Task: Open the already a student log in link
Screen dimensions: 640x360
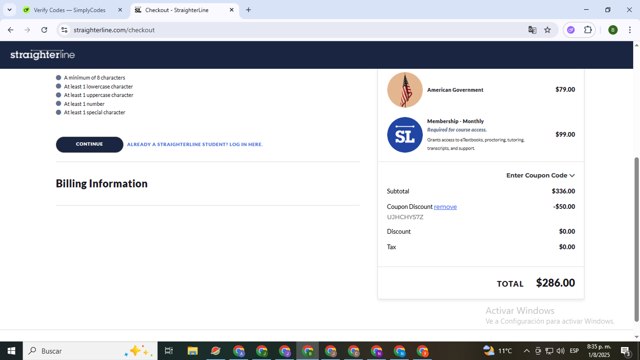Action: pos(195,144)
